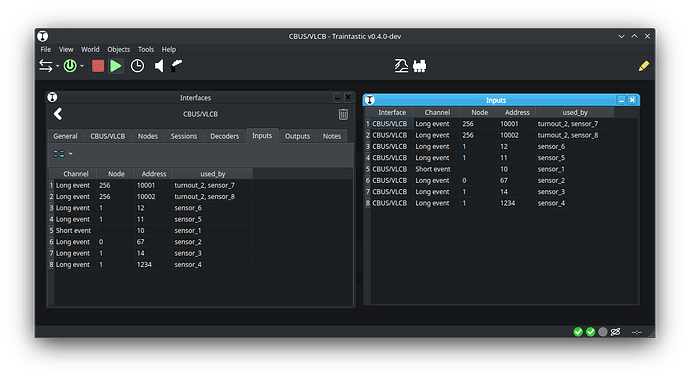Screen dimensions: 690x378
Task: Select address 10001 in the Interfaces table
Action: click(x=146, y=185)
